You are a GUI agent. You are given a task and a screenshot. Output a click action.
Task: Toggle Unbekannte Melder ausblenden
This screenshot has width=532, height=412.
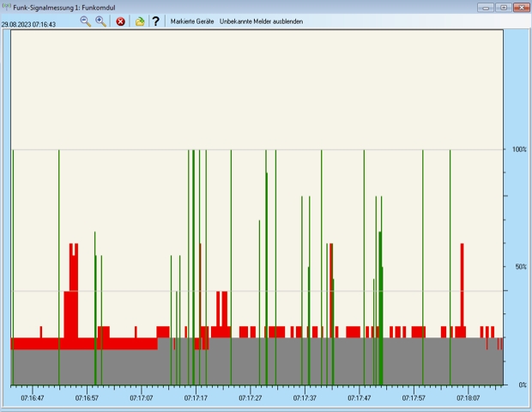point(261,21)
